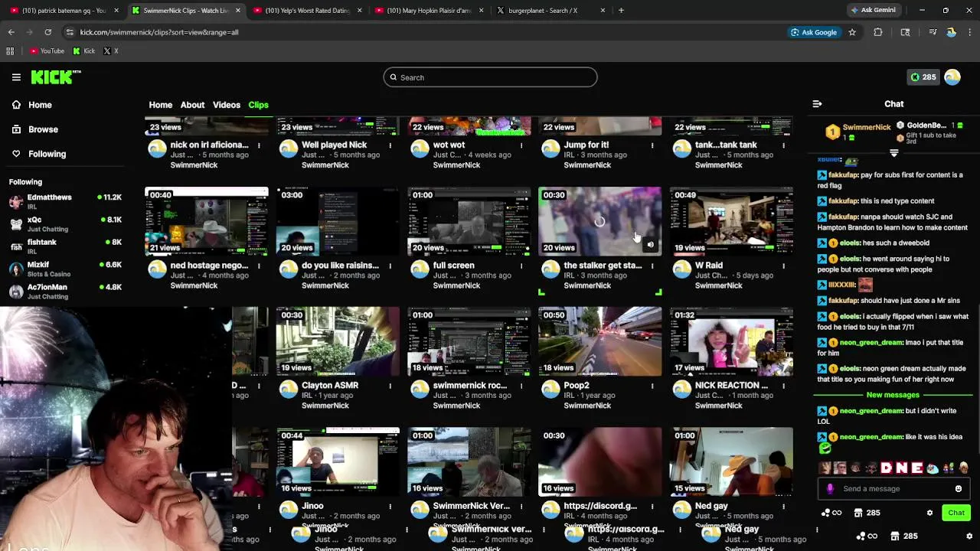This screenshot has height=551, width=980.
Task: Click the X bookmark icon
Action: [x=107, y=51]
